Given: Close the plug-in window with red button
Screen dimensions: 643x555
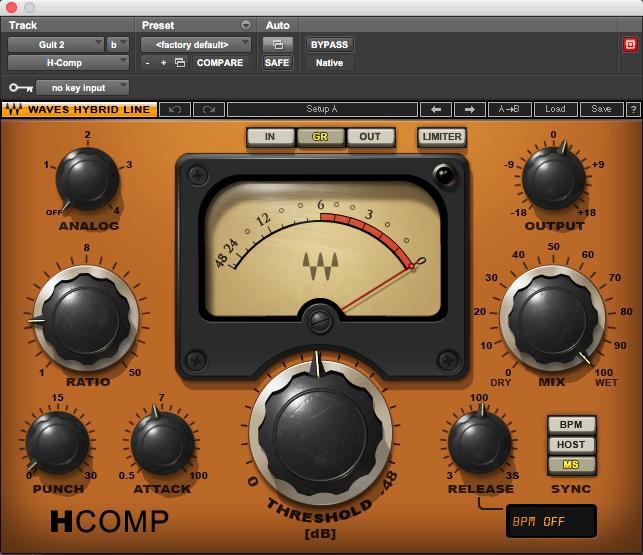Looking at the screenshot, I should coord(11,7).
